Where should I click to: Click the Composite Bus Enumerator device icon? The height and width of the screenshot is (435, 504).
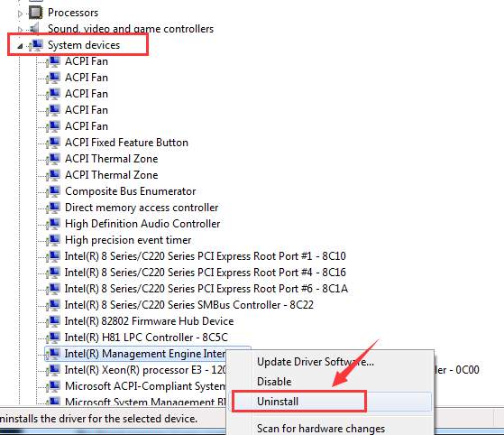[x=52, y=191]
